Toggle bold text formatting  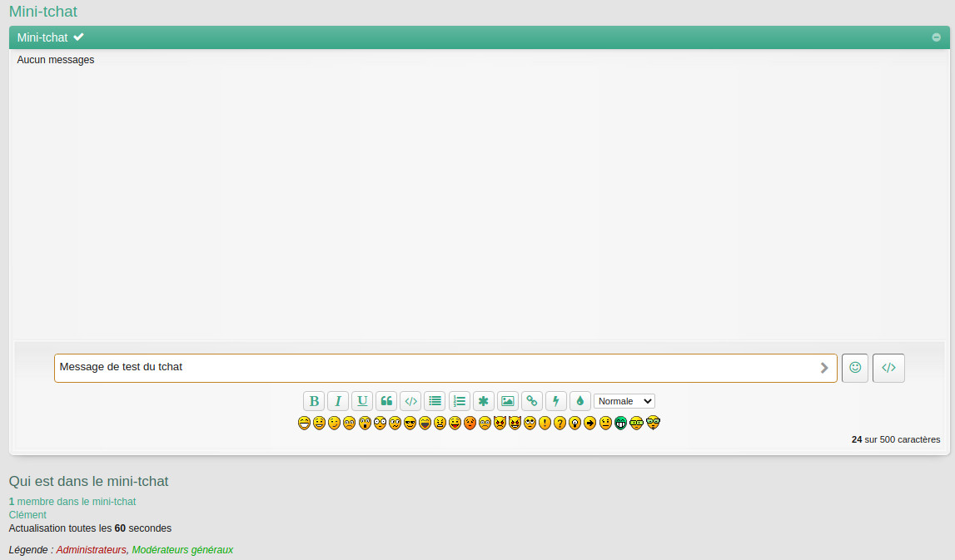[314, 401]
